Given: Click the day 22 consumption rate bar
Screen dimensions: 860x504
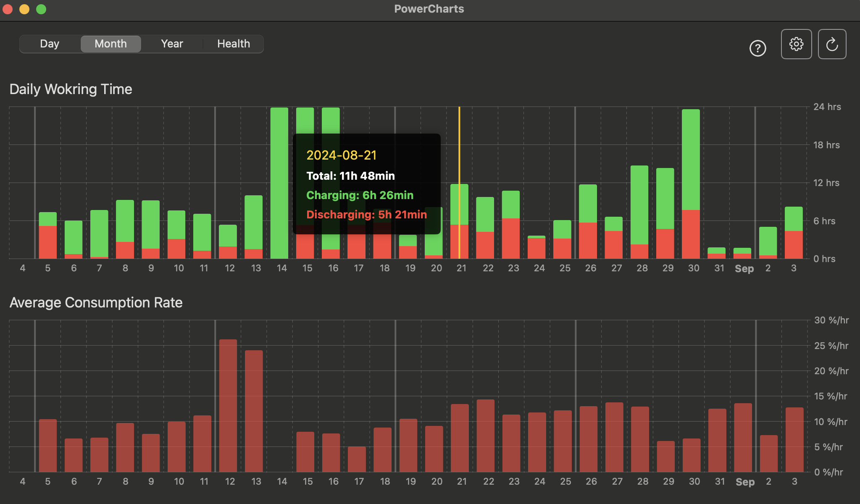Looking at the screenshot, I should coord(486,436).
